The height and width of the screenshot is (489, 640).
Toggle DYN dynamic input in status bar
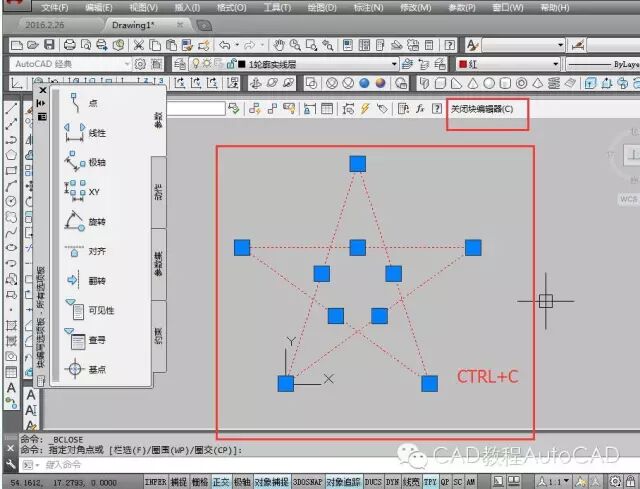coord(392,482)
